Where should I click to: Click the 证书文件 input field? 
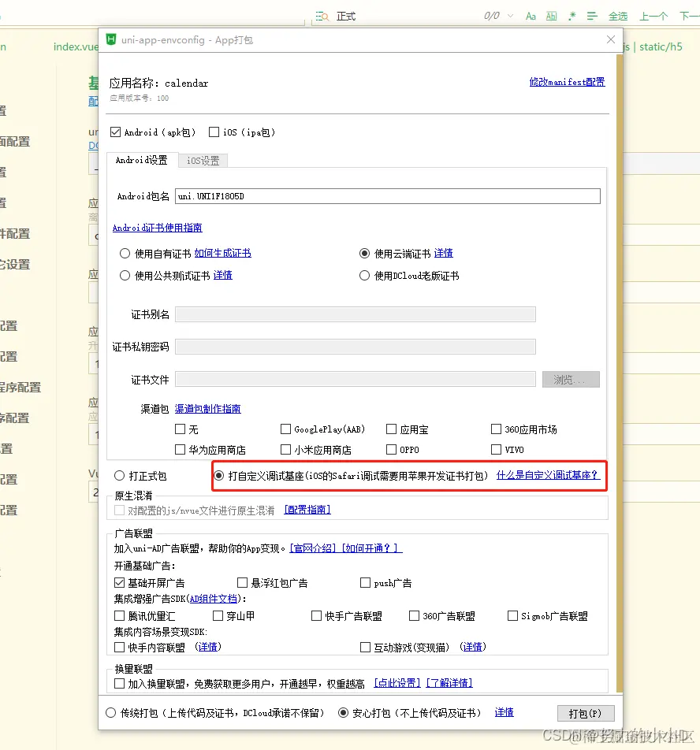(356, 379)
